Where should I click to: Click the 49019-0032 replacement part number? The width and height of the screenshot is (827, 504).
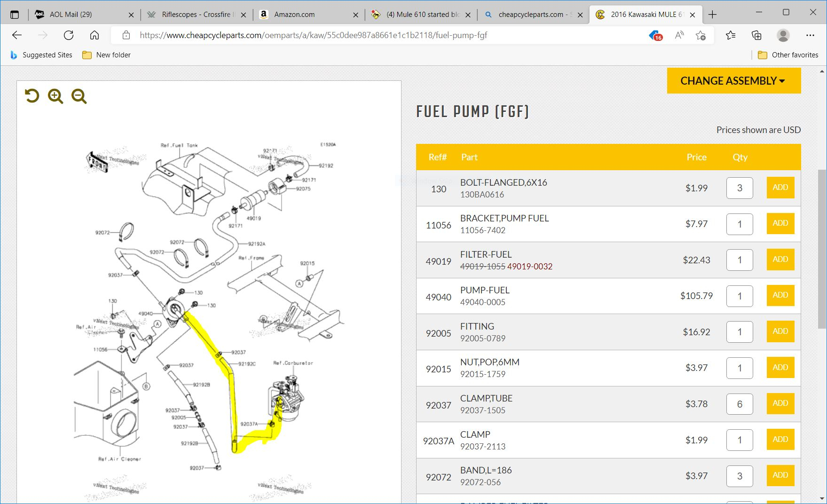[x=529, y=267]
